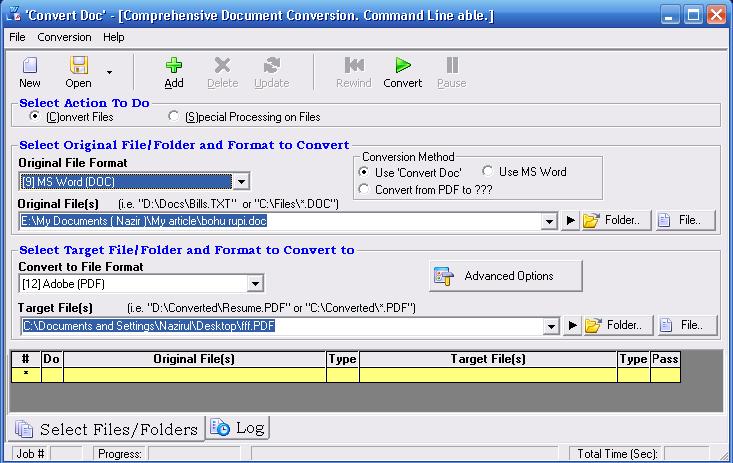Viewport: 733px width, 463px height.
Task: Expand the arrow next to Open
Action: coord(109,72)
